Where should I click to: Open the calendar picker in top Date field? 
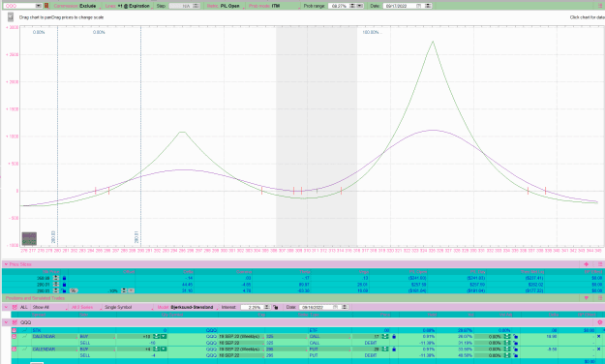pyautogui.click(x=418, y=6)
